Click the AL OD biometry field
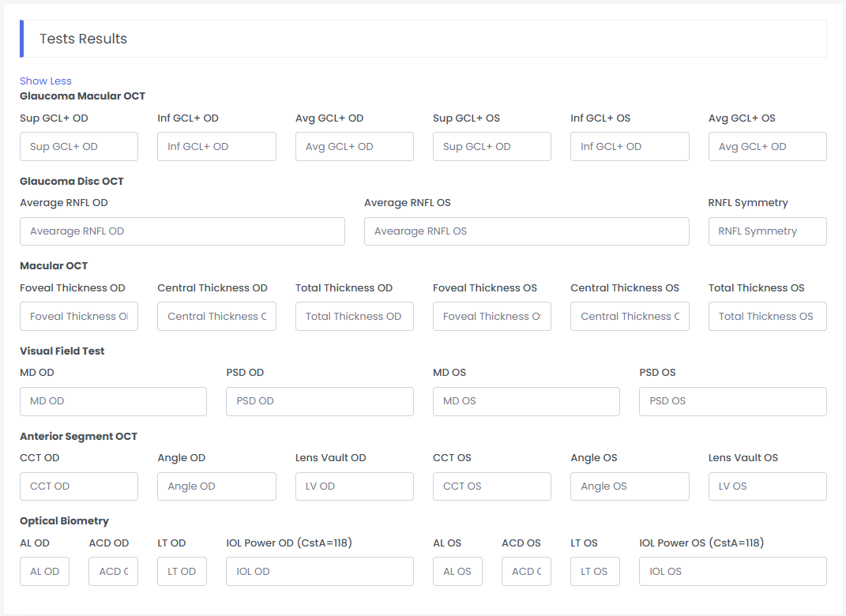This screenshot has height=616, width=846. tap(44, 572)
